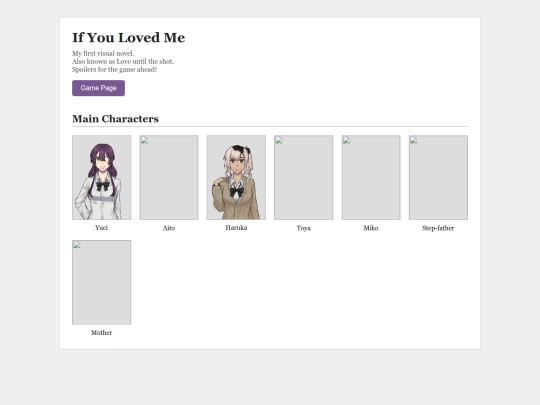Viewport: 540px width, 405px height.
Task: Click the name label 'Miko'
Action: coord(371,228)
